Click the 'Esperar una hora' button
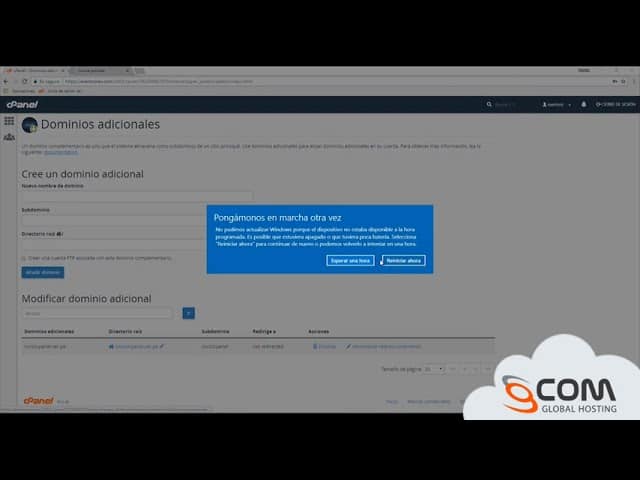 pos(350,260)
